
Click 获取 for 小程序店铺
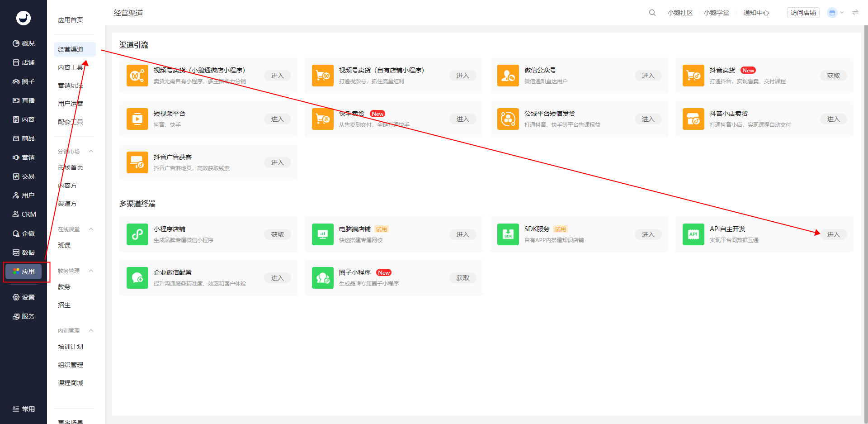[277, 234]
